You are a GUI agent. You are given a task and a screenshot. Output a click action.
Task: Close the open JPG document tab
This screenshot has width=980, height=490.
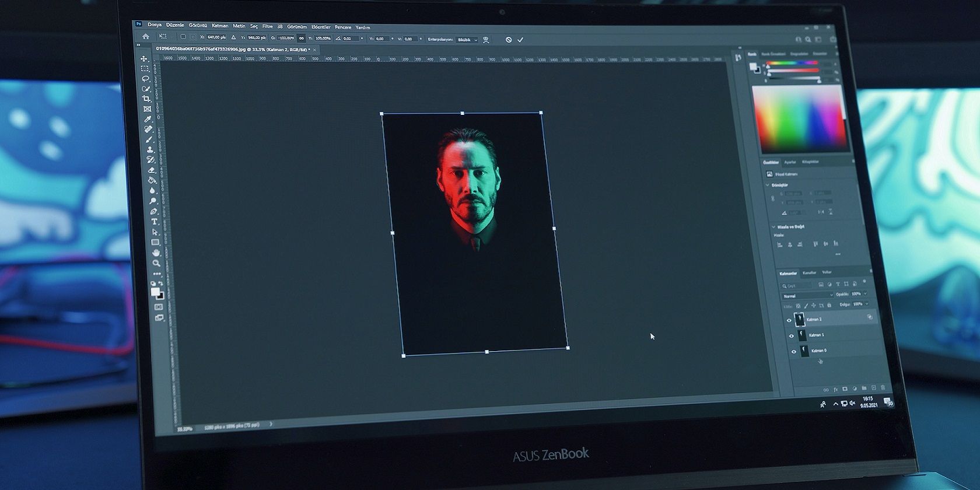tap(314, 50)
